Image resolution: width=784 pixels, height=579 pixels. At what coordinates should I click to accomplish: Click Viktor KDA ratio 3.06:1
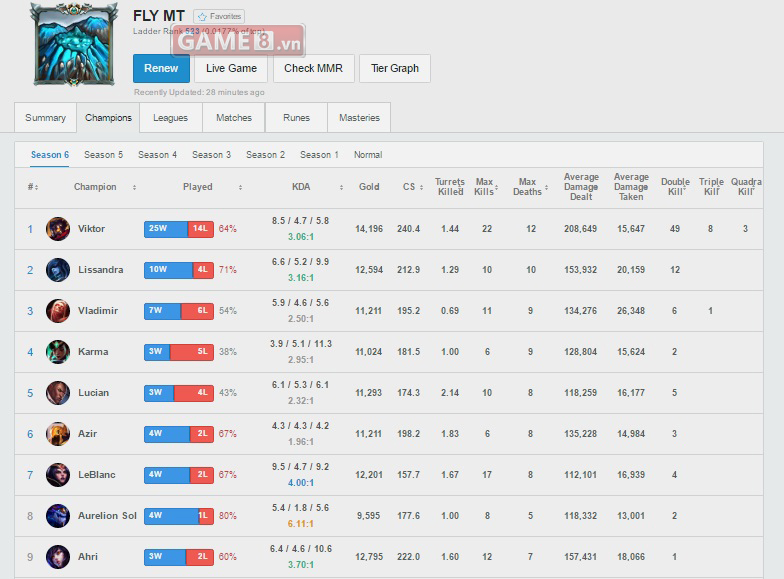300,237
